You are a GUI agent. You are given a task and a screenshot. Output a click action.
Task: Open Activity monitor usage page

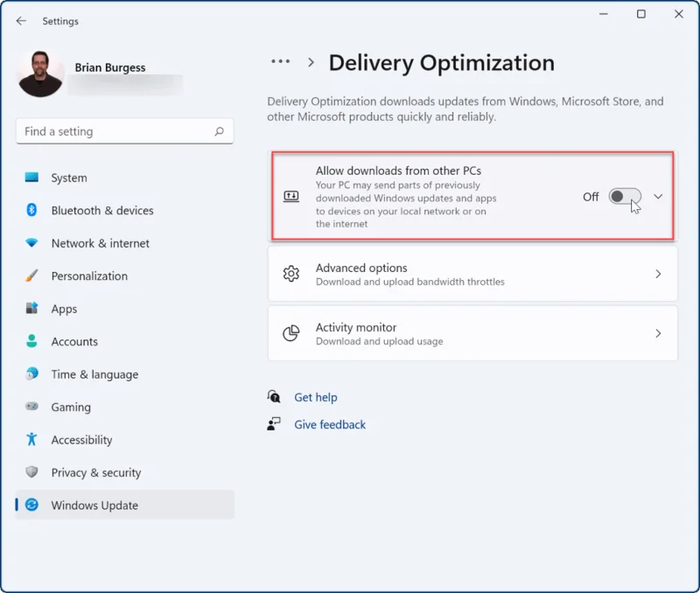point(472,333)
